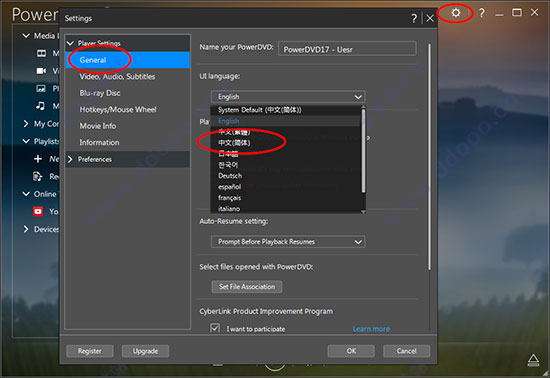Select General settings page

click(128, 60)
